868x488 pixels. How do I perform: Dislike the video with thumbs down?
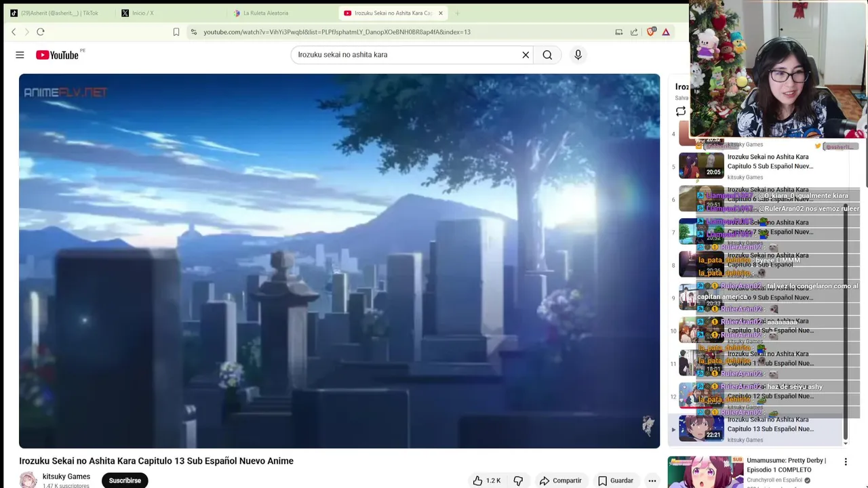tap(518, 481)
